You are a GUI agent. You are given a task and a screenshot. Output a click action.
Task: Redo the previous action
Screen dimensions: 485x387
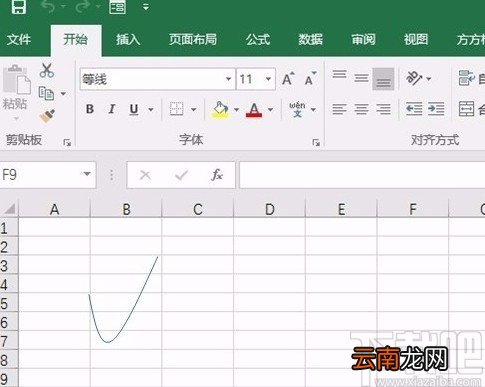click(83, 6)
